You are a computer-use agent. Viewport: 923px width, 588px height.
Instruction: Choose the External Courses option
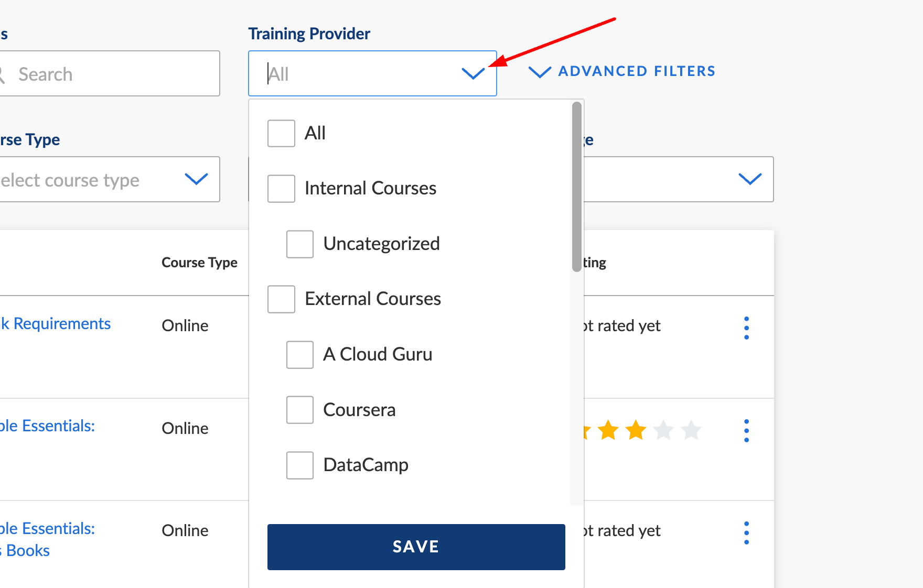click(x=354, y=299)
